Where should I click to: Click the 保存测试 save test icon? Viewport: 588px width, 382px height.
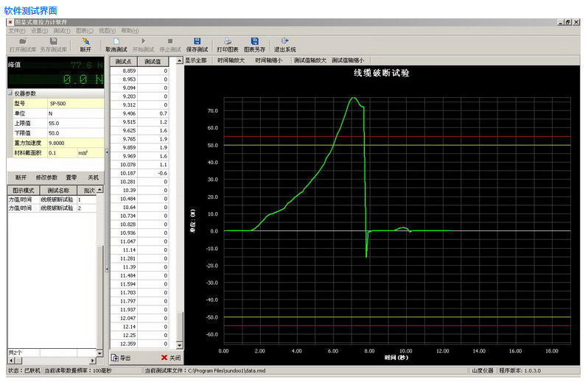197,41
